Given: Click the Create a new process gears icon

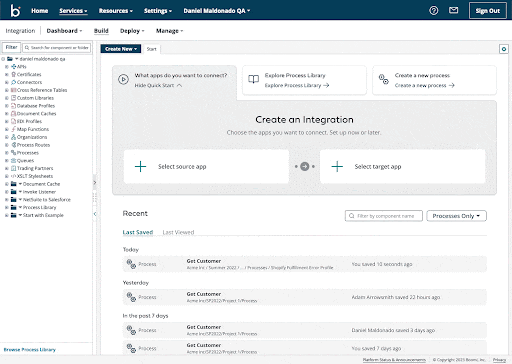Looking at the screenshot, I should [383, 79].
